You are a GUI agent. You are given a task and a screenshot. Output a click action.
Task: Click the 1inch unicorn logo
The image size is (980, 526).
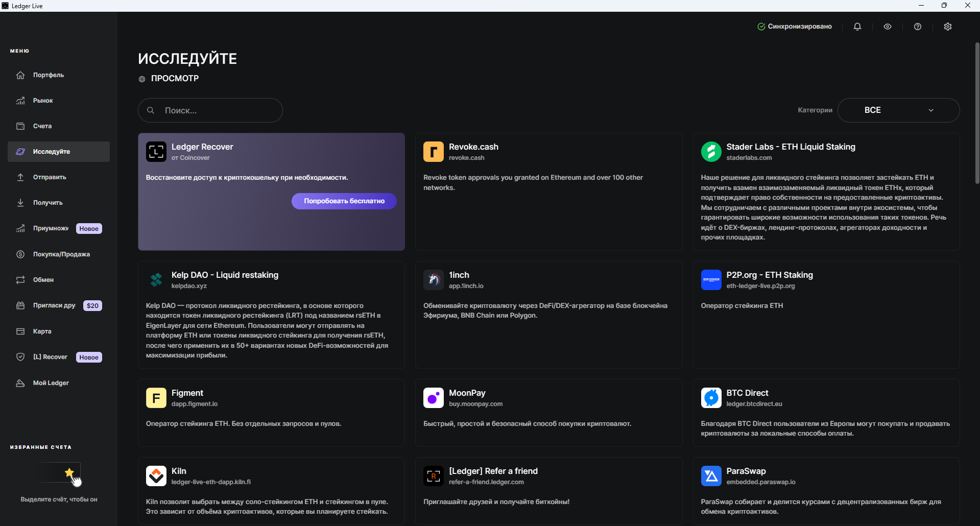pyautogui.click(x=434, y=280)
